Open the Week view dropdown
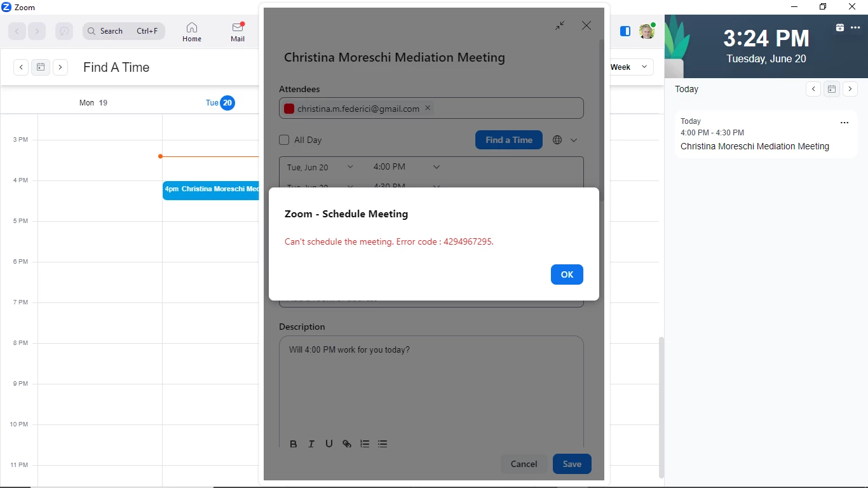 coord(630,67)
